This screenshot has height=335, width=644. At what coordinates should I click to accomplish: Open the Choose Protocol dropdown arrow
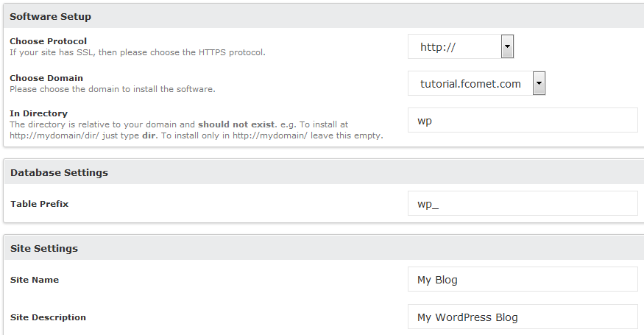coord(506,47)
